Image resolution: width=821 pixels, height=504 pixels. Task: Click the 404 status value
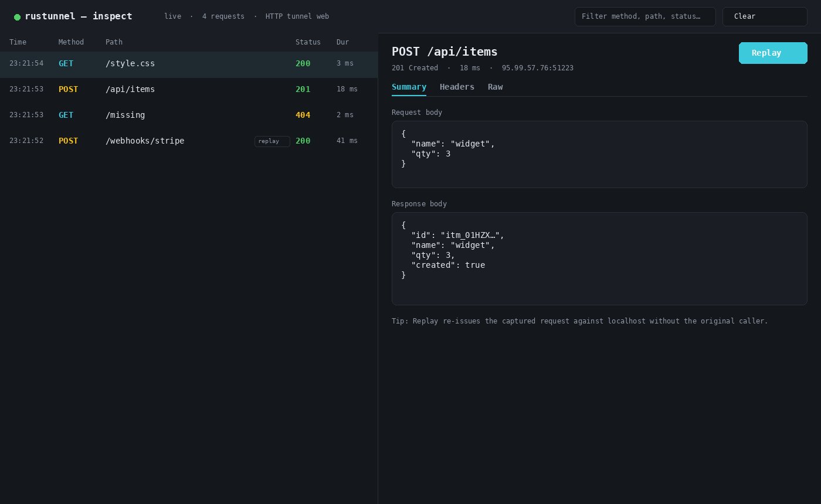click(303, 115)
